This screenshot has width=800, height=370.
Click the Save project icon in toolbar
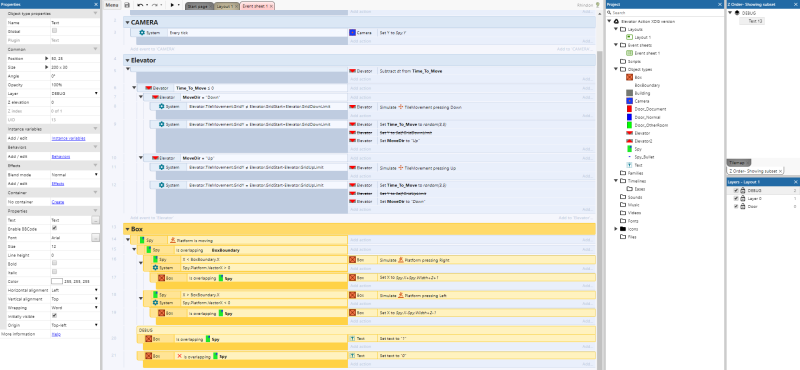(x=127, y=5)
